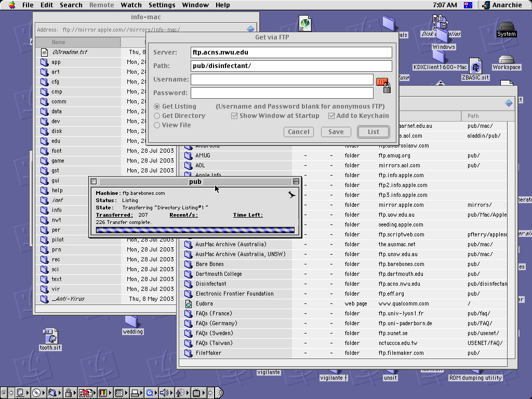532x399 pixels.
Task: Select the Get Directory radio button
Action: pyautogui.click(x=157, y=116)
